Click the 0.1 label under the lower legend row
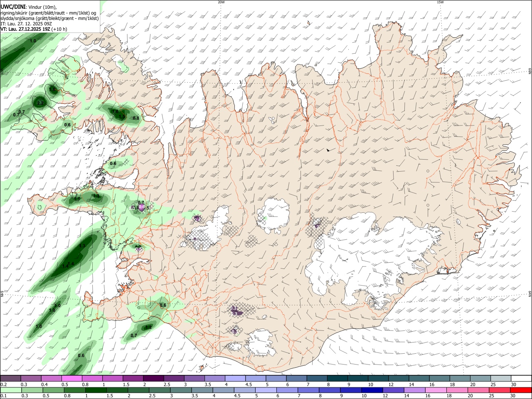 [4, 396]
